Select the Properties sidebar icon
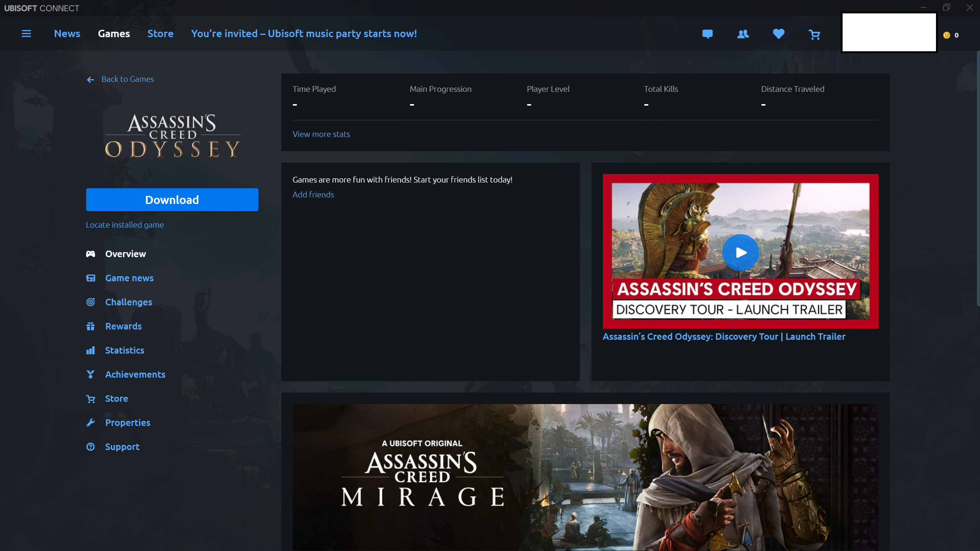 tap(91, 422)
